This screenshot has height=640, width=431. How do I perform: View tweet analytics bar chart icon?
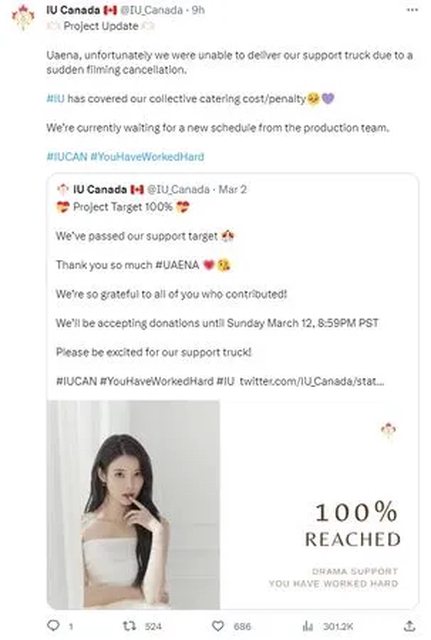308,626
